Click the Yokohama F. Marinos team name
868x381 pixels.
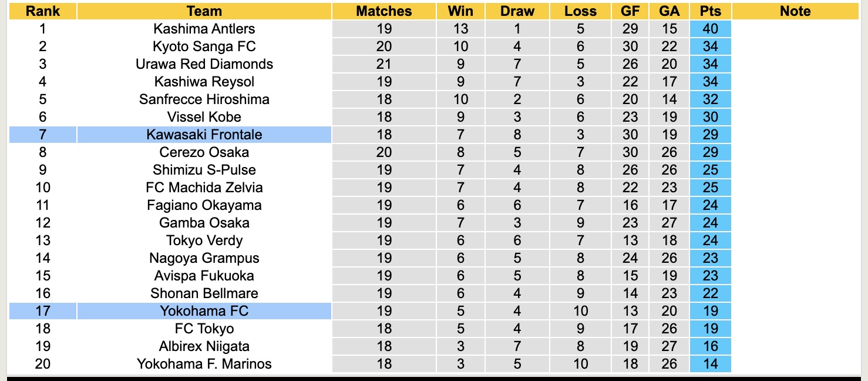coord(204,364)
